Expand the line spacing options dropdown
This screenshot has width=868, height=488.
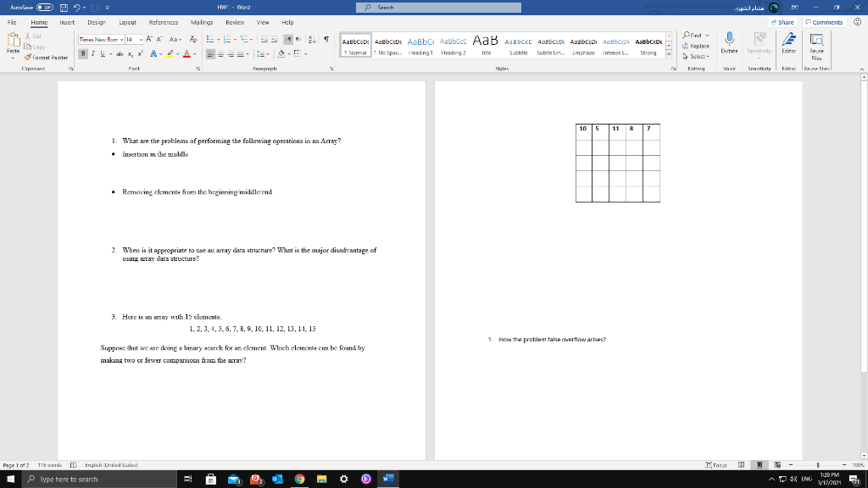[269, 53]
